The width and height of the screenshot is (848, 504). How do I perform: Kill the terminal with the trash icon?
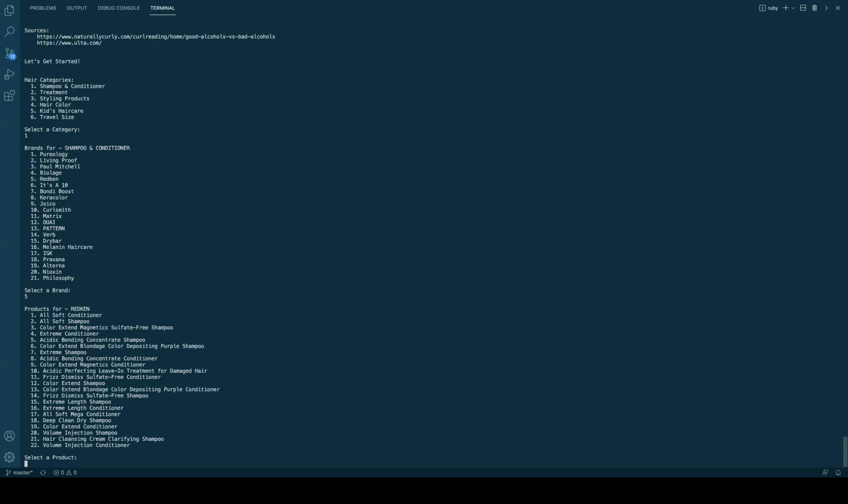pos(814,8)
